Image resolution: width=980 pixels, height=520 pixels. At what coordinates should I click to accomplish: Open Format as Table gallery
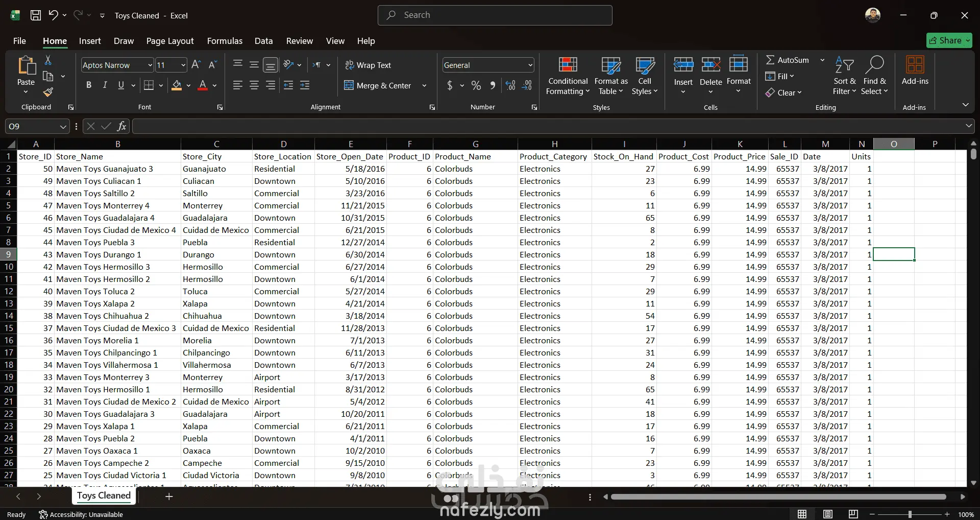click(611, 76)
